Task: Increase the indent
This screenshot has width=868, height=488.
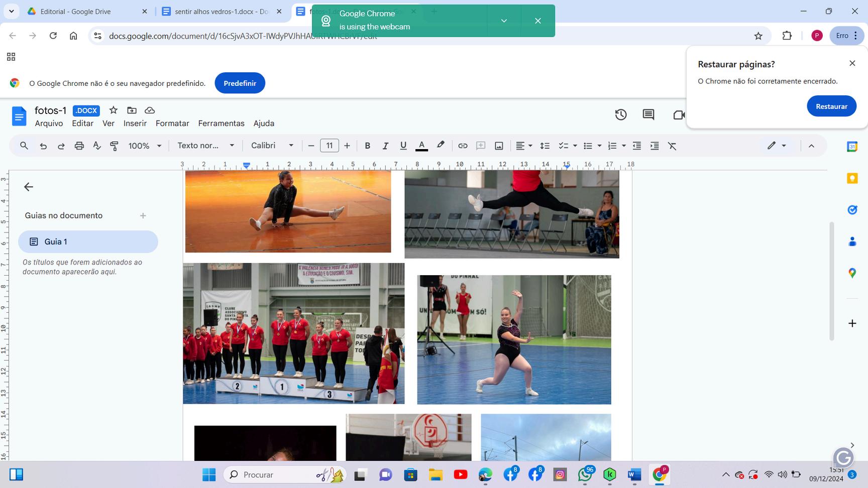Action: [655, 146]
